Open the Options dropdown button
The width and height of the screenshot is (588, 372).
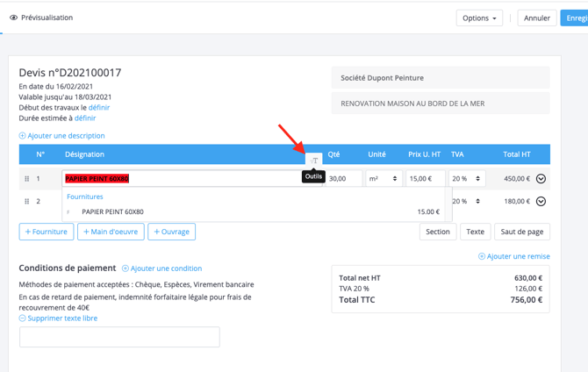pyautogui.click(x=479, y=18)
